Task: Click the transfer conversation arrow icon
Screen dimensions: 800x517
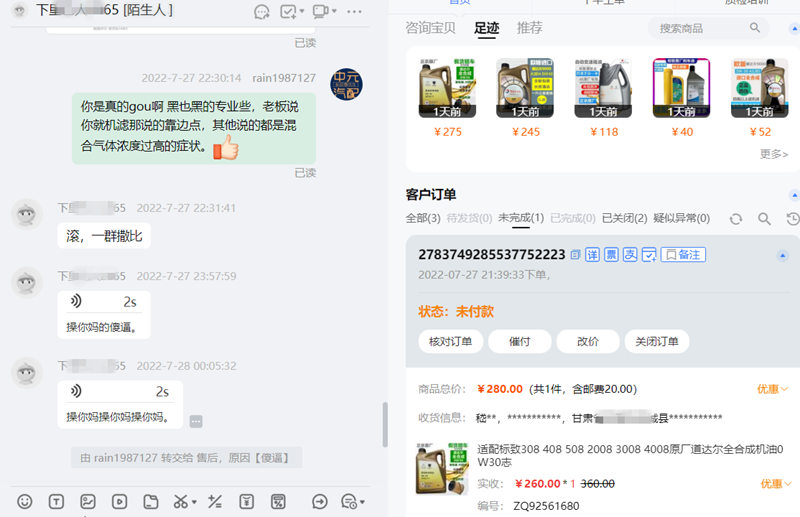Action: [320, 501]
